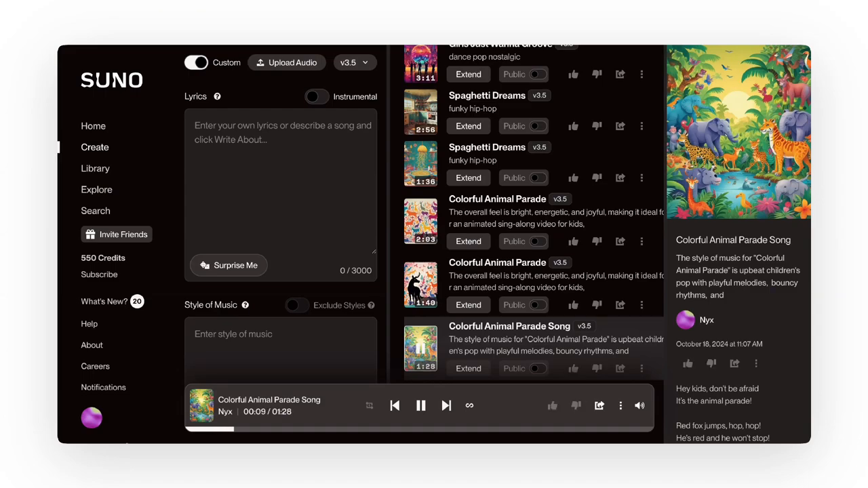868x488 pixels.
Task: Dislike the 3:11 dance pop nostalgic song
Action: click(x=597, y=75)
